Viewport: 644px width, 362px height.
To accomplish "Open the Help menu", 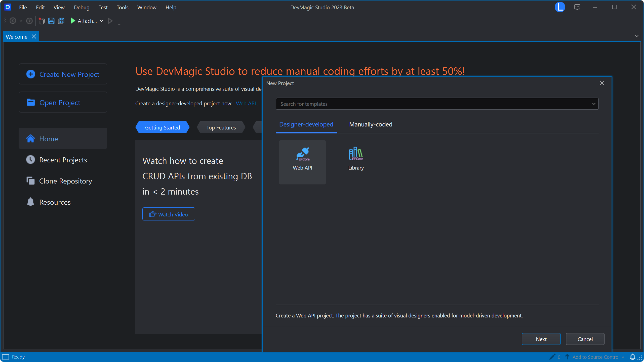I will [x=171, y=7].
